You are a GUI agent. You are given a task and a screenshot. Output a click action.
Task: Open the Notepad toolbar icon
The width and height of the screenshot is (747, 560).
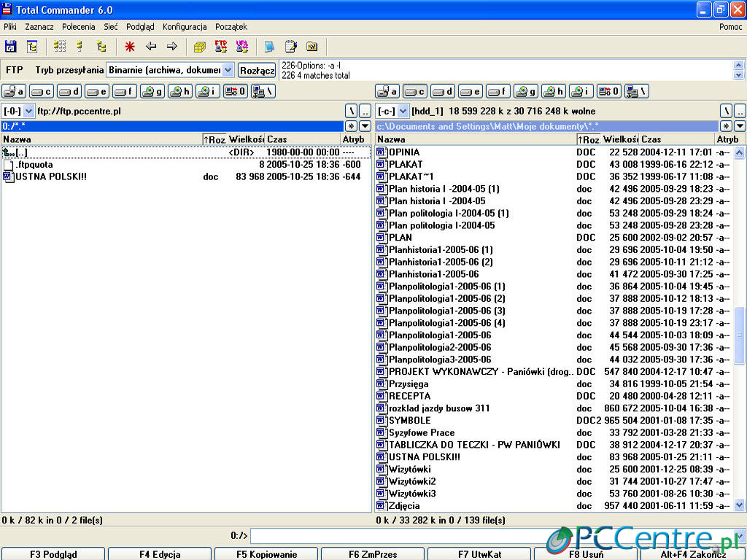290,47
